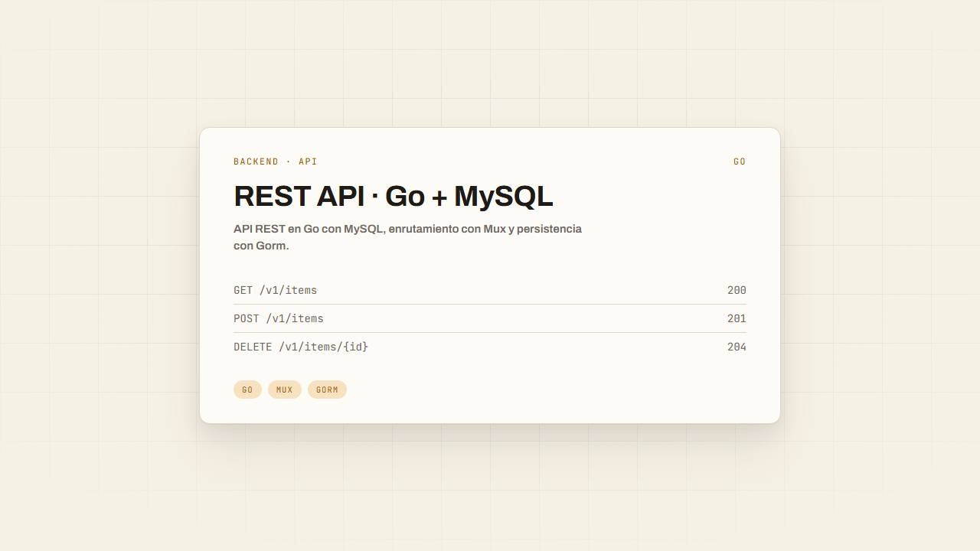Click the {id} parameter in the DELETE route

click(355, 347)
